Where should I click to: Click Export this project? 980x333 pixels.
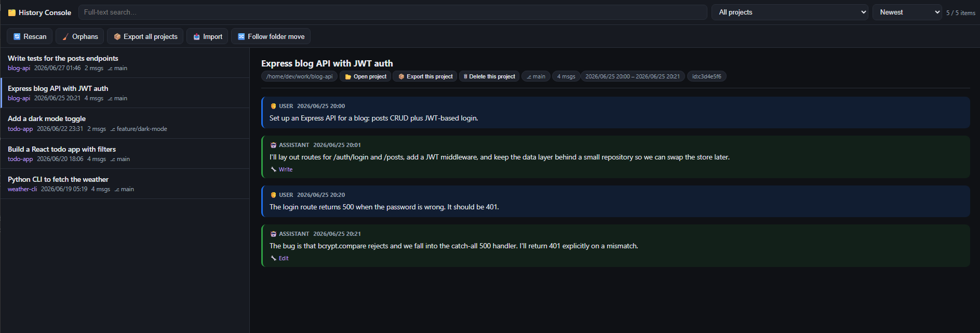(x=425, y=76)
